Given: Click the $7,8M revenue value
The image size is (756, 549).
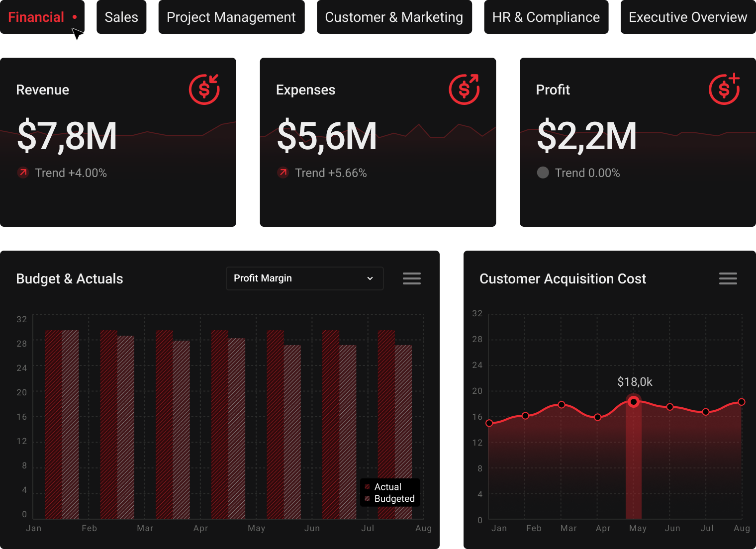Looking at the screenshot, I should [67, 136].
